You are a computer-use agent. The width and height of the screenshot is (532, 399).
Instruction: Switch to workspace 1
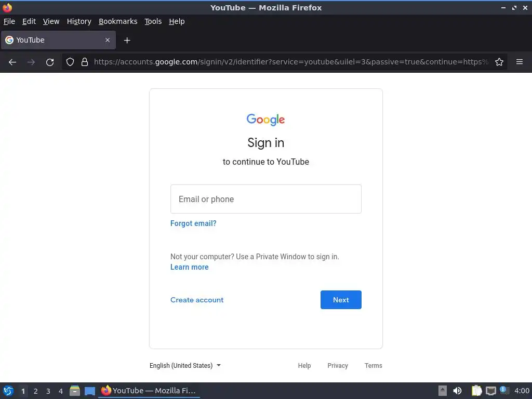click(23, 391)
